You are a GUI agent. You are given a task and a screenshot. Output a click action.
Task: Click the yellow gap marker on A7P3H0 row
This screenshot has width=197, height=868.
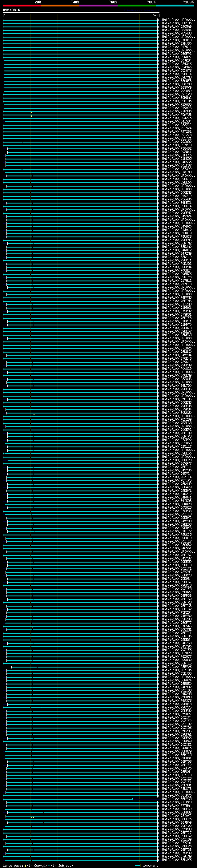32,113
